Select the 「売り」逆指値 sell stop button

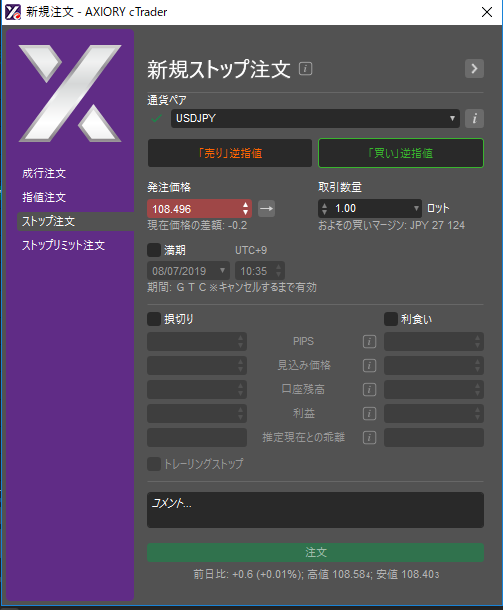[230, 153]
